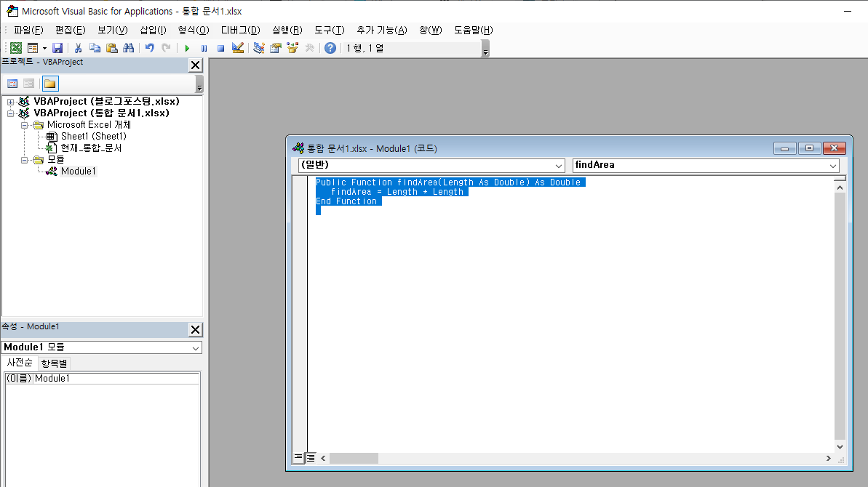Switch to the 항목별 tab
Image resolution: width=868 pixels, height=487 pixels.
(x=54, y=363)
